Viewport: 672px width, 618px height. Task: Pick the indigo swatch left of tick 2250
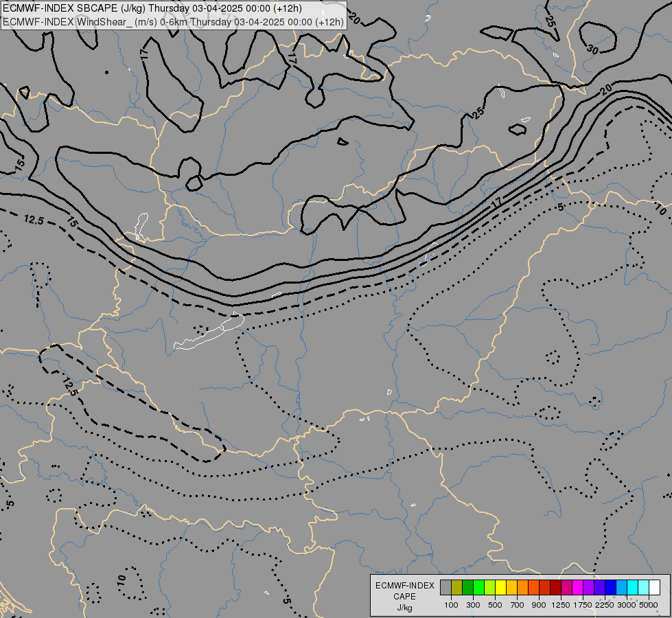tap(599, 588)
